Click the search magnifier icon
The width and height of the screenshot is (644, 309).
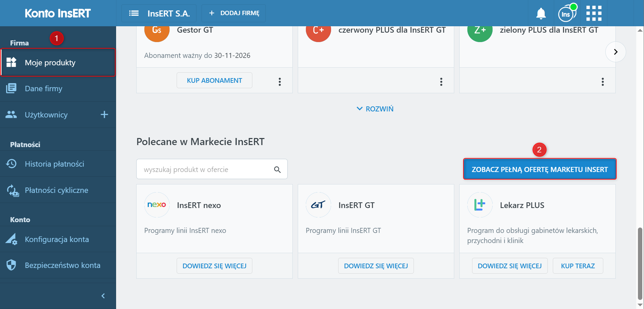(x=277, y=169)
